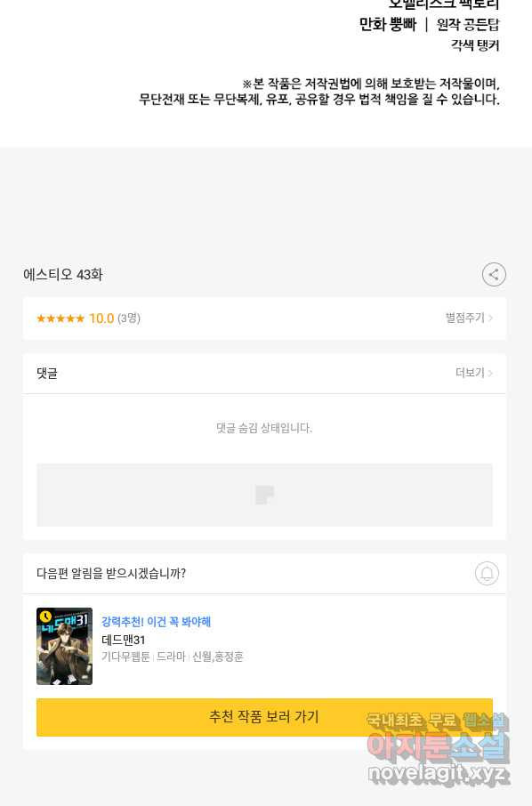532x806 pixels.
Task: Open the 강력추천! 이건 꼭 봐야해 link
Action: [157, 622]
